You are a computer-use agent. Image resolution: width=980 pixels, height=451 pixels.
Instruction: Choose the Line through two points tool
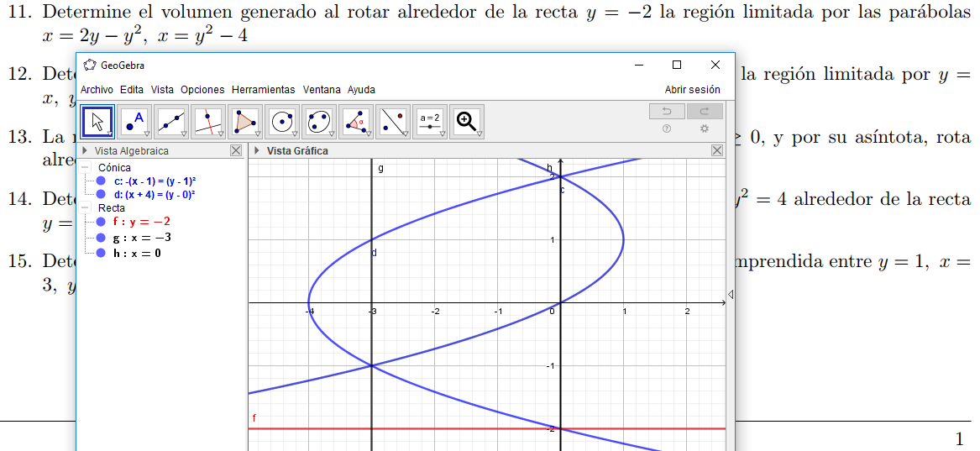click(171, 122)
